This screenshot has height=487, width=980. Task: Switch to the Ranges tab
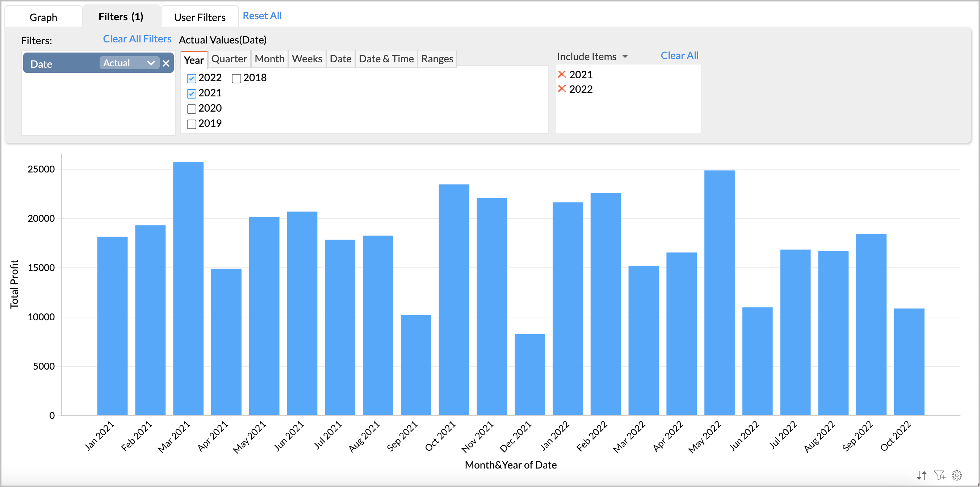point(437,59)
